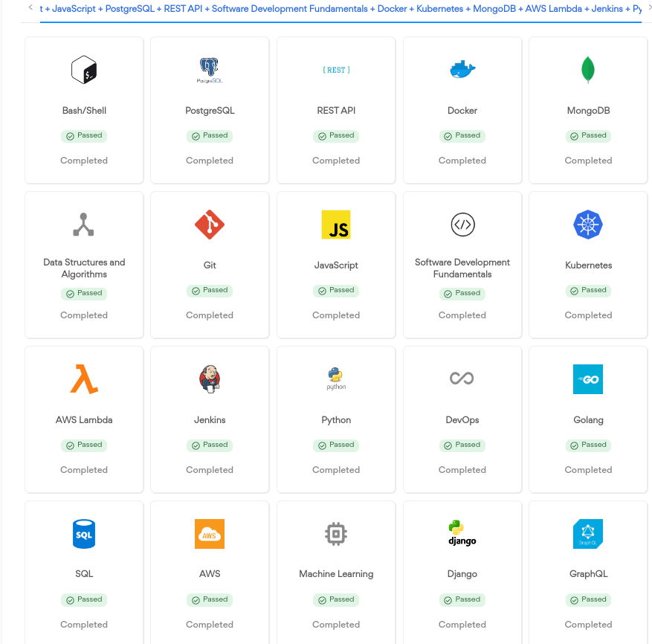The image size is (652, 644).
Task: Click the Software Development Fundamentals title
Action: pyautogui.click(x=462, y=268)
